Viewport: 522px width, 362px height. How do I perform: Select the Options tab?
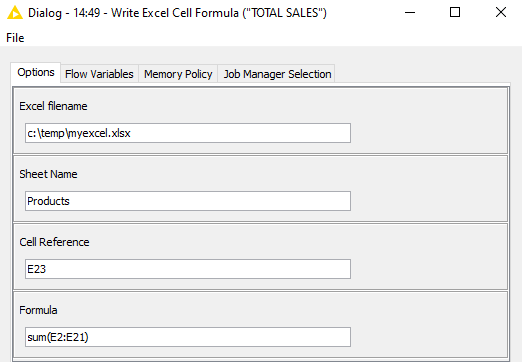[x=36, y=72]
